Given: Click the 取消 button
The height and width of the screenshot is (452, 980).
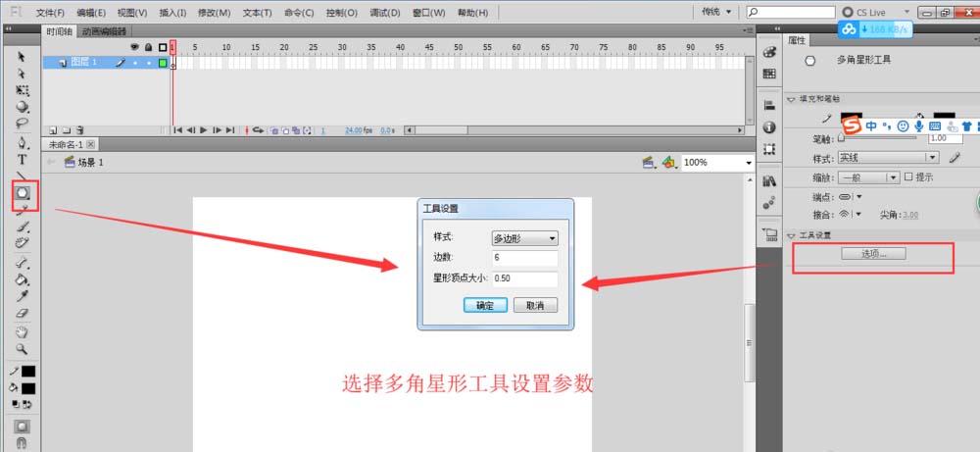Looking at the screenshot, I should pos(535,305).
